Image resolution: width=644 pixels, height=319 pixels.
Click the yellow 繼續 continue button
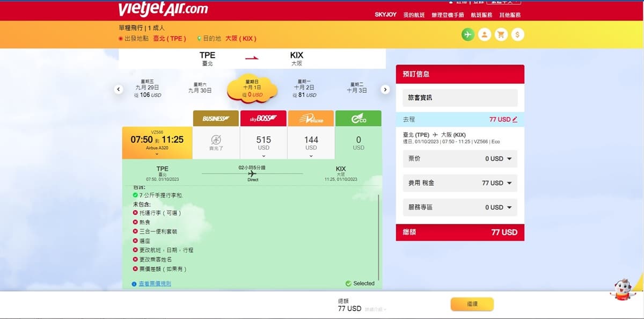click(472, 304)
